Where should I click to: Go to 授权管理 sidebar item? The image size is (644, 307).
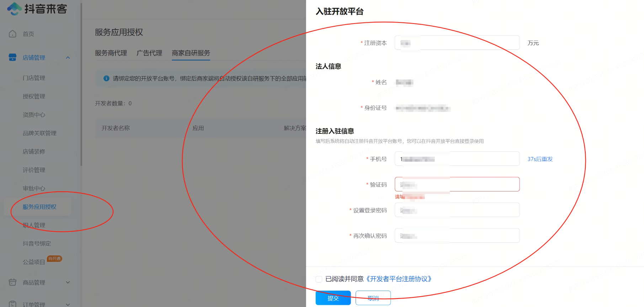pos(34,96)
